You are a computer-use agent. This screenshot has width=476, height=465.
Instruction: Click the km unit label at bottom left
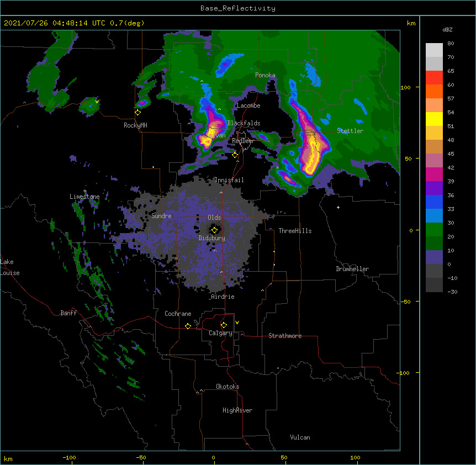pos(8,459)
